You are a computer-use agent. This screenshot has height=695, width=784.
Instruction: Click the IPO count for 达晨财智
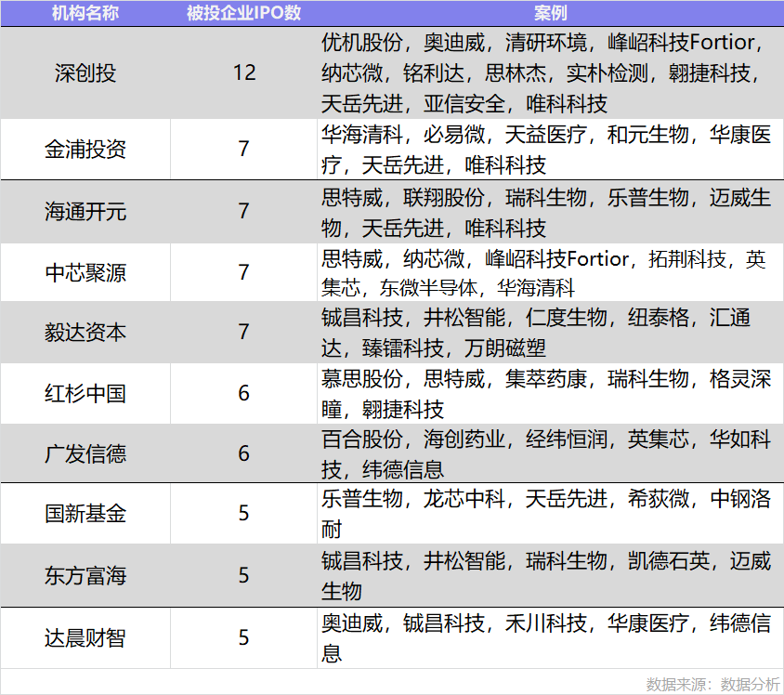coord(243,638)
